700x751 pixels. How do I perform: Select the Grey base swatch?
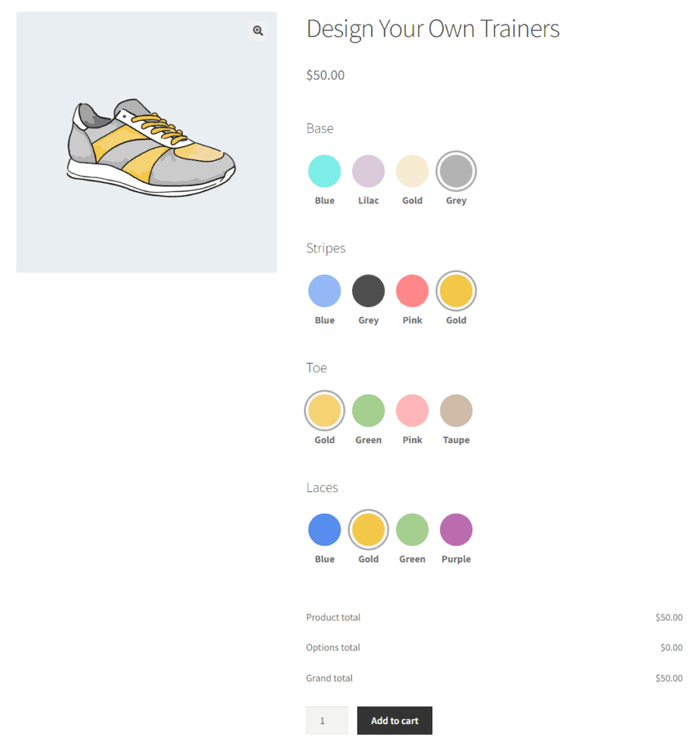coord(456,170)
